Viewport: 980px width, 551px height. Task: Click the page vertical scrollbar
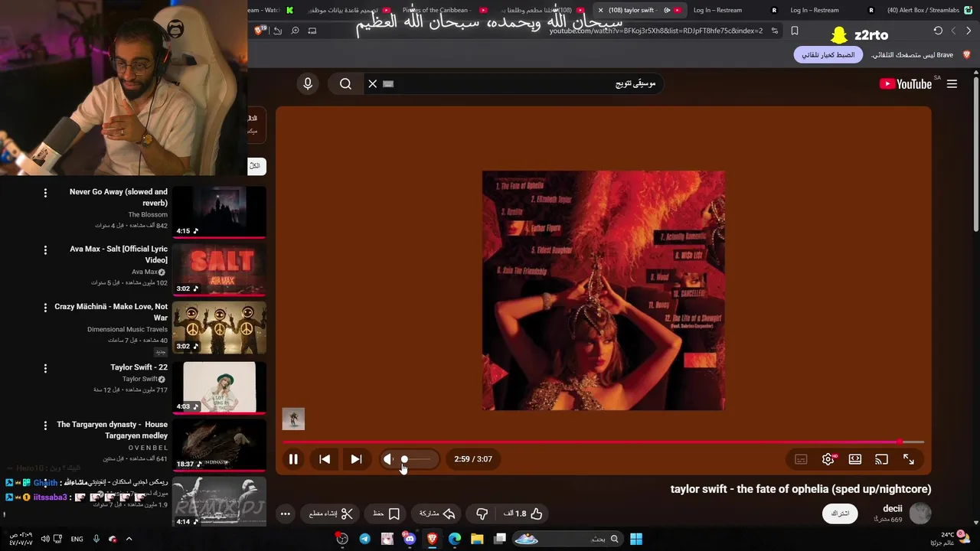coord(975,153)
